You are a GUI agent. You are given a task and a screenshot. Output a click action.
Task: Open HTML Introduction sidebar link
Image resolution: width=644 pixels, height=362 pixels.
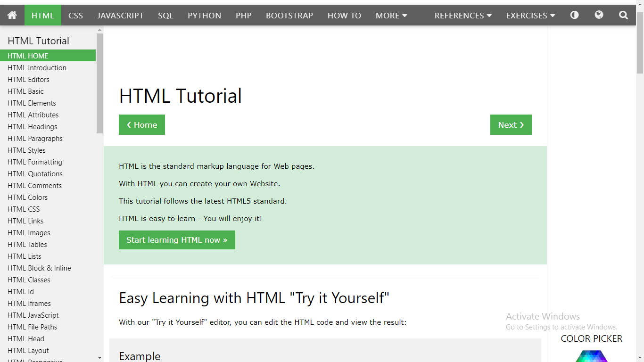pos(48,67)
